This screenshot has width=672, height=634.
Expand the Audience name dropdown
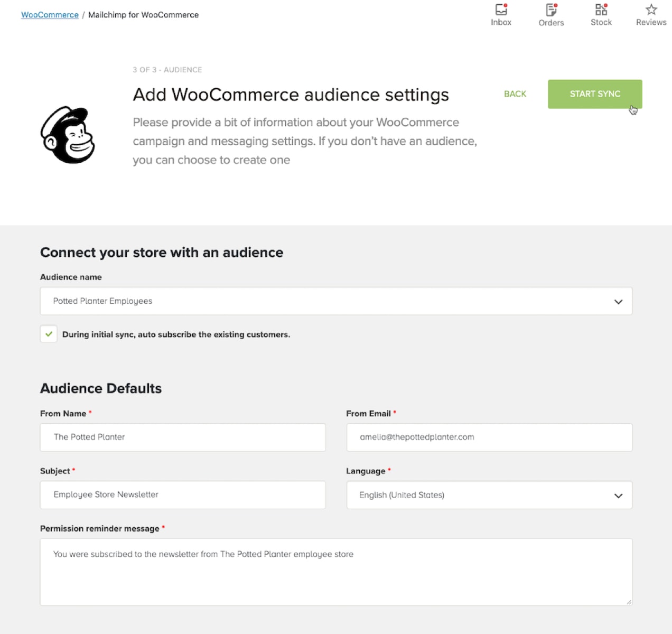click(618, 301)
